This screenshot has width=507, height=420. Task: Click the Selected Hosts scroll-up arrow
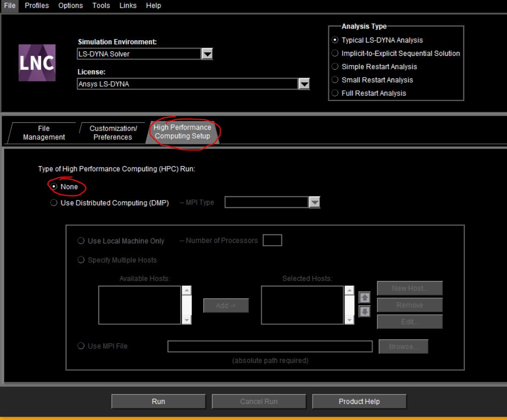[349, 290]
